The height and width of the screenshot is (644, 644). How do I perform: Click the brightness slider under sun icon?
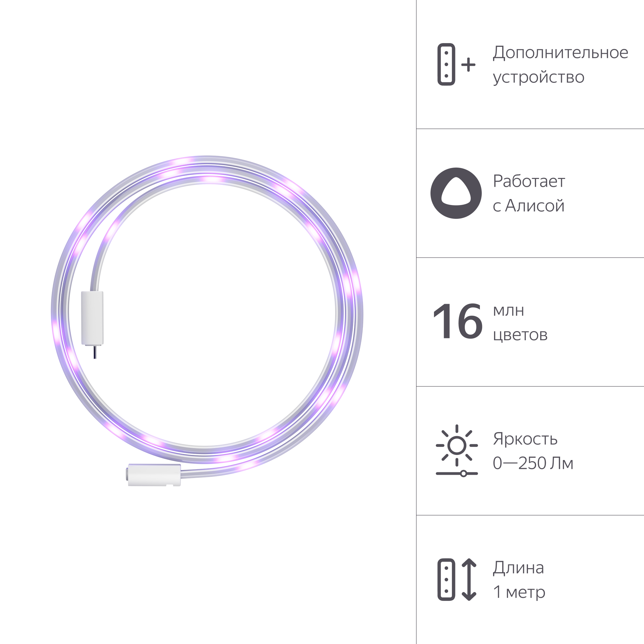[457, 473]
